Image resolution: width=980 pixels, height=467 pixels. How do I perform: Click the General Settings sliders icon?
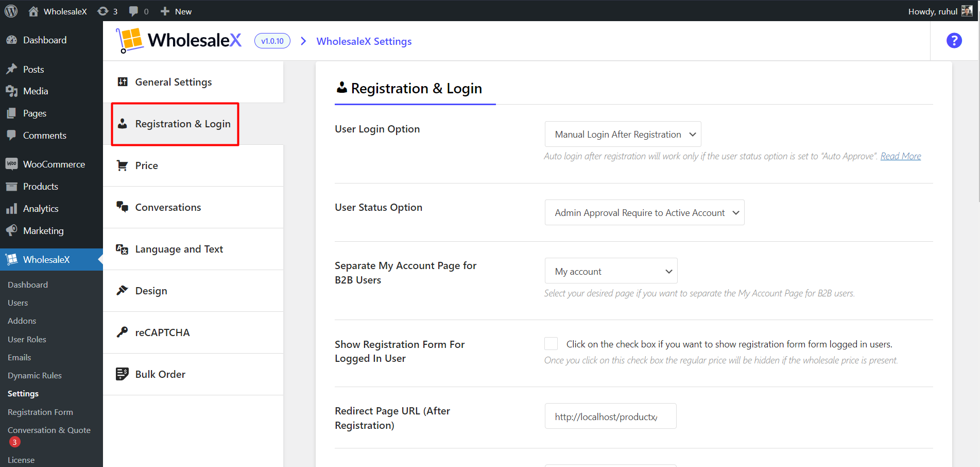pyautogui.click(x=123, y=81)
